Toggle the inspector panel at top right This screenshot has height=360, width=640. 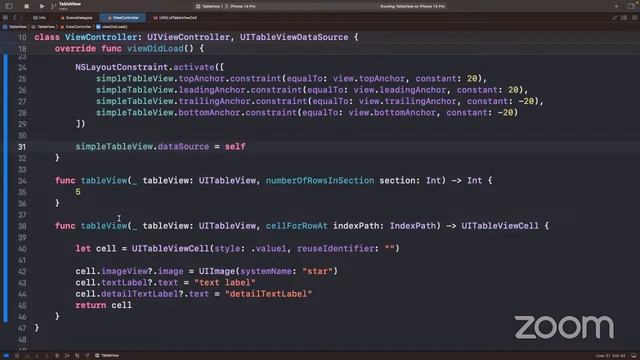631,6
